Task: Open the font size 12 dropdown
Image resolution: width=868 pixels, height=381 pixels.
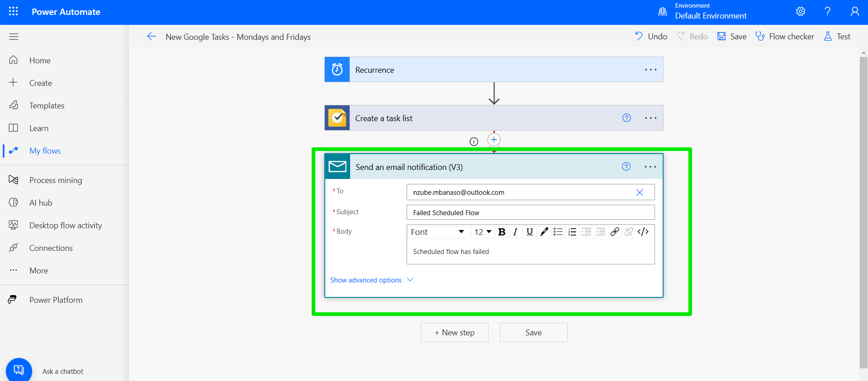Action: point(483,232)
